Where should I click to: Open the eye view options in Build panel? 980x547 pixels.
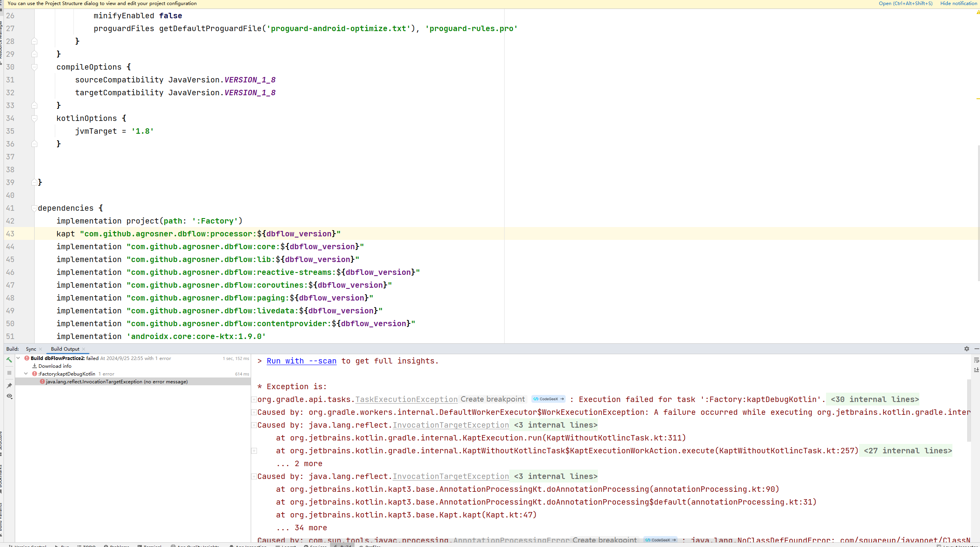coord(9,396)
